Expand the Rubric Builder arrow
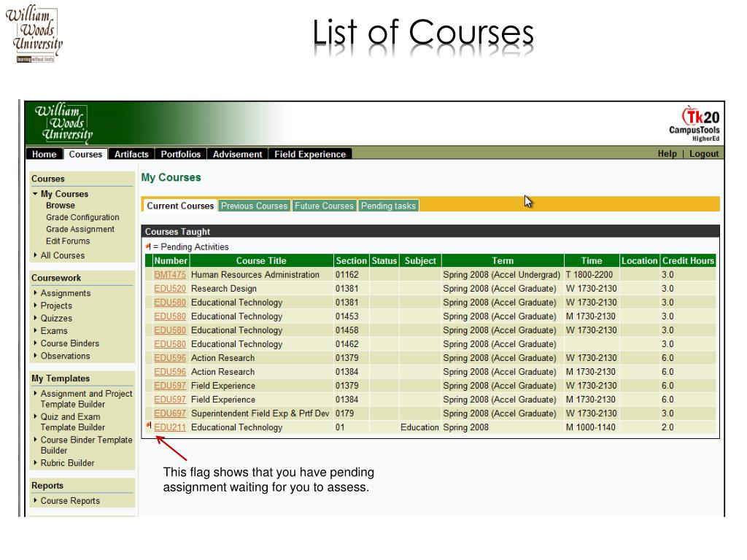This screenshot has width=747, height=560. 35,462
